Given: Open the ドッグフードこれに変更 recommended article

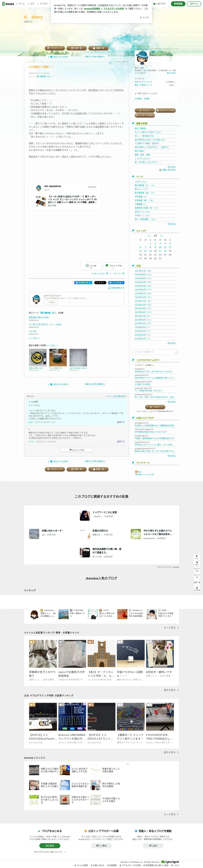Looking at the screenshot, I should pos(105,512).
